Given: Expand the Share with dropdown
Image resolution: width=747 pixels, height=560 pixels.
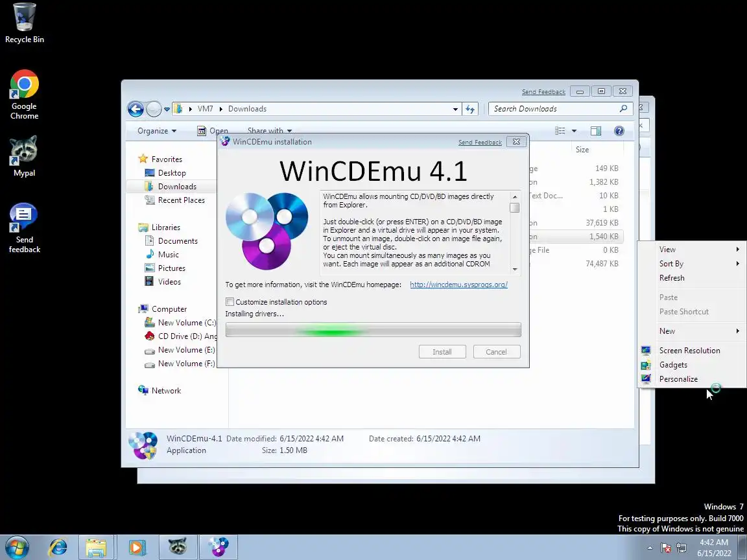Looking at the screenshot, I should pos(270,130).
